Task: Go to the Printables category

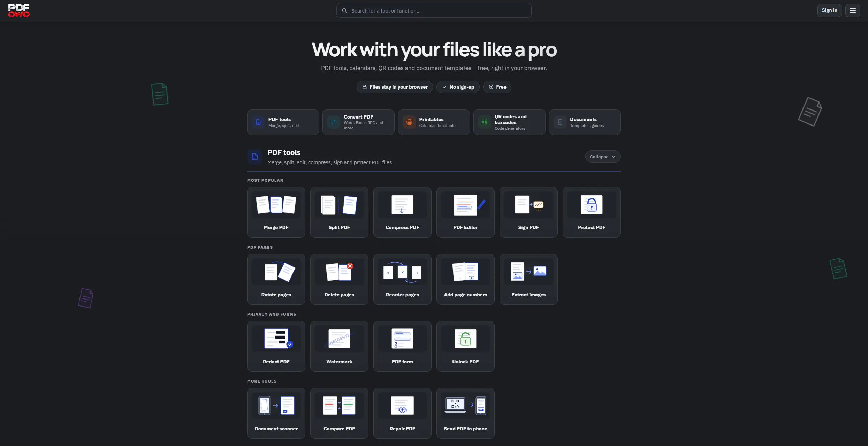Action: coord(434,122)
